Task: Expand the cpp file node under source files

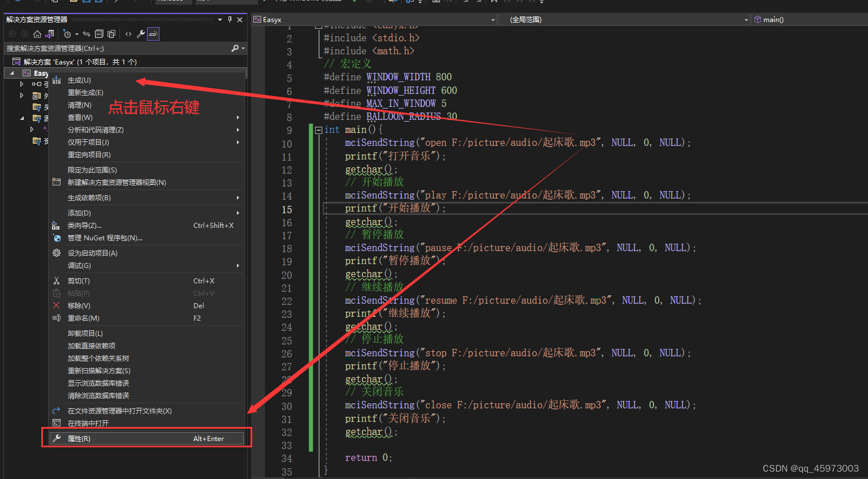Action: coord(32,130)
